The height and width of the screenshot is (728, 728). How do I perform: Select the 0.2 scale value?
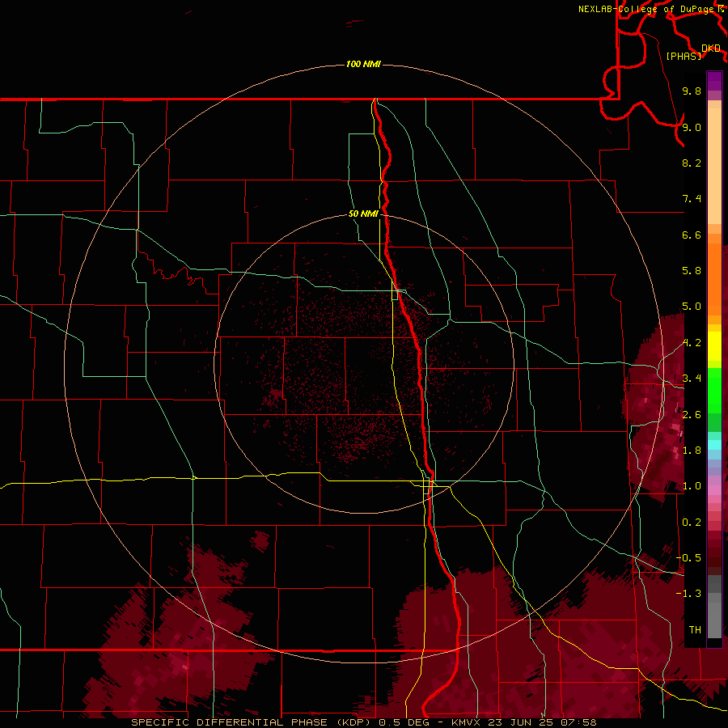[x=692, y=523]
